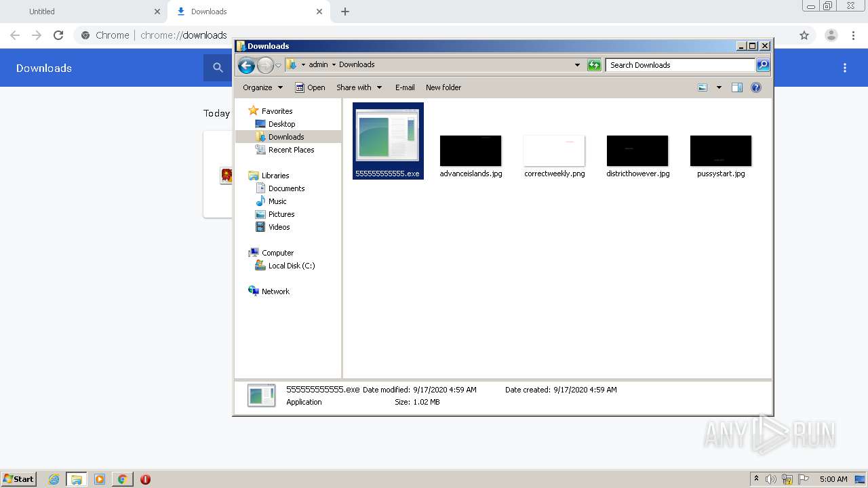Viewport: 868px width, 488px height.
Task: Open Windows Media Player from taskbar
Action: 99,479
